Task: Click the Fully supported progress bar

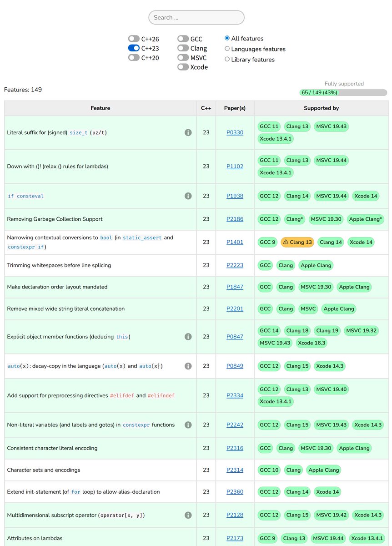Action: point(343,92)
